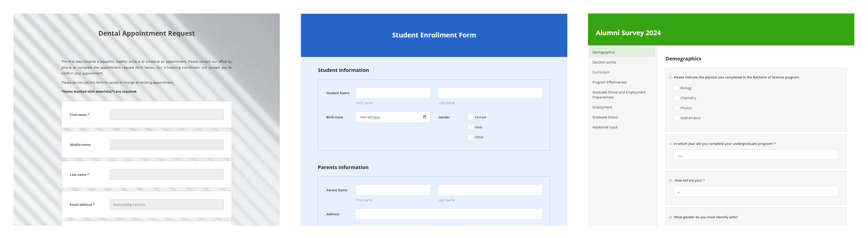Viewport: 868px width, 238px height.
Task: Open the Additional Input section
Action: tap(604, 127)
